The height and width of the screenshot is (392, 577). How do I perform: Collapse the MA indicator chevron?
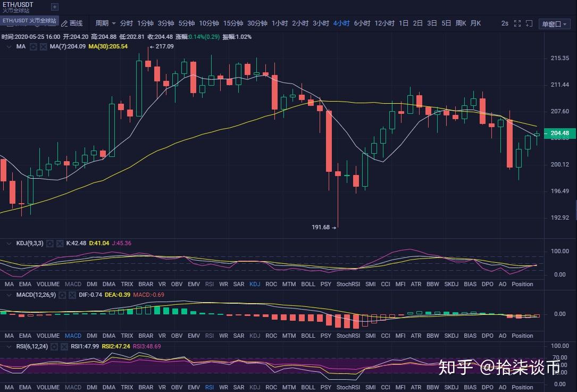(x=9, y=47)
